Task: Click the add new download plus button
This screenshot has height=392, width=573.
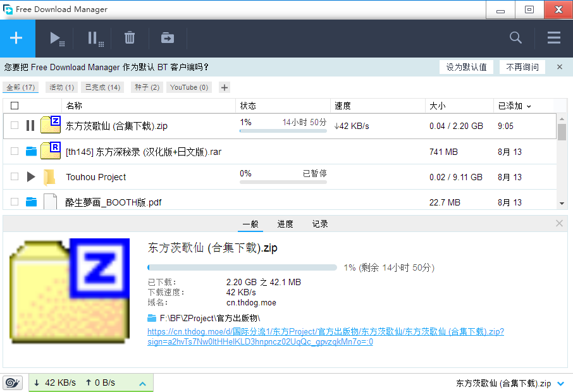Action: (x=16, y=38)
